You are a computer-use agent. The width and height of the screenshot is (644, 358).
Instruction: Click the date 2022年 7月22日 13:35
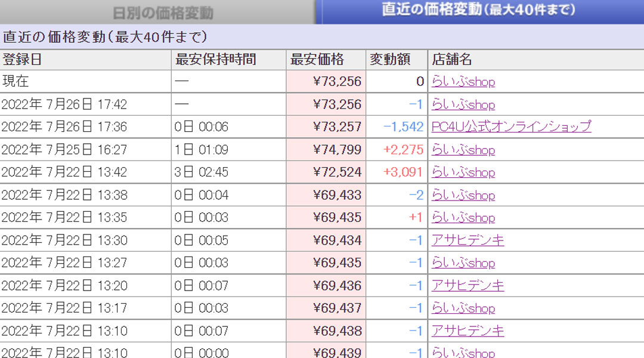(x=64, y=217)
